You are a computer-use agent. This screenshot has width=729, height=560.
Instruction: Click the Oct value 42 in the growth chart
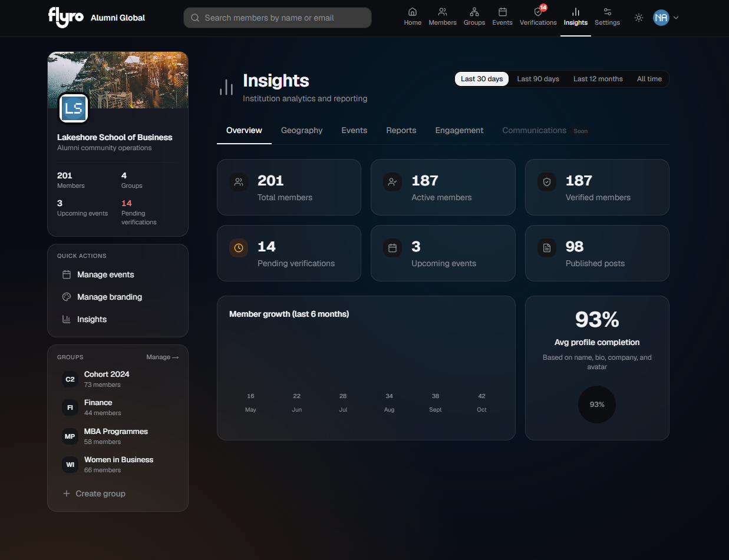(481, 396)
